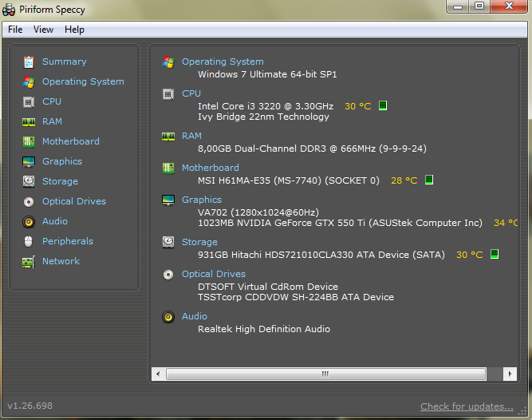Go to the Operating System section in sidebar
The image size is (532, 420).
pos(83,81)
